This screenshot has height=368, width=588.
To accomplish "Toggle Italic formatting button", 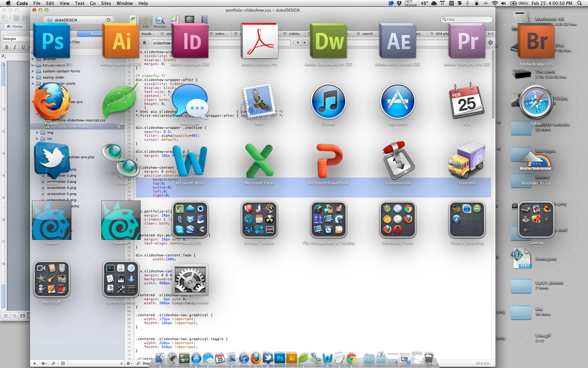I will click(x=14, y=47).
